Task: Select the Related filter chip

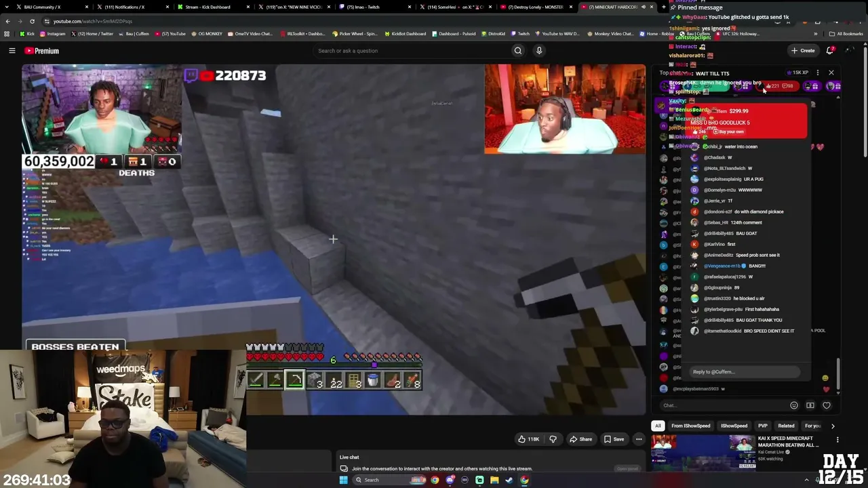Action: (x=786, y=426)
